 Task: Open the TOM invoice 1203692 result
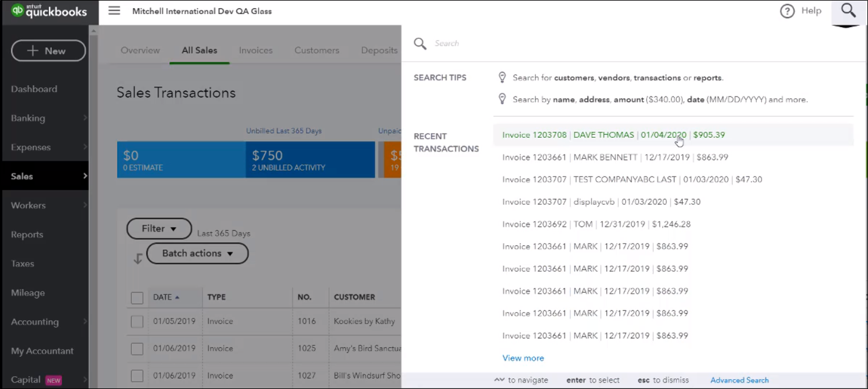[673, 224]
